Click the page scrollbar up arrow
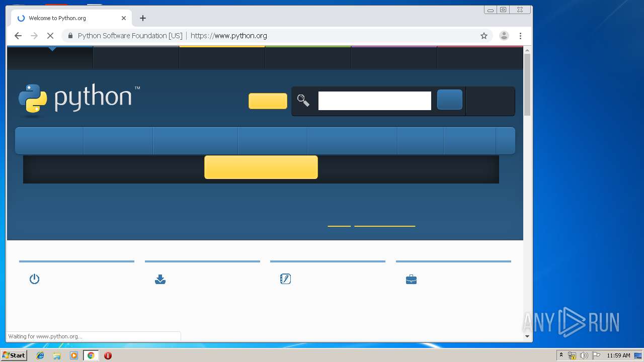 click(527, 50)
